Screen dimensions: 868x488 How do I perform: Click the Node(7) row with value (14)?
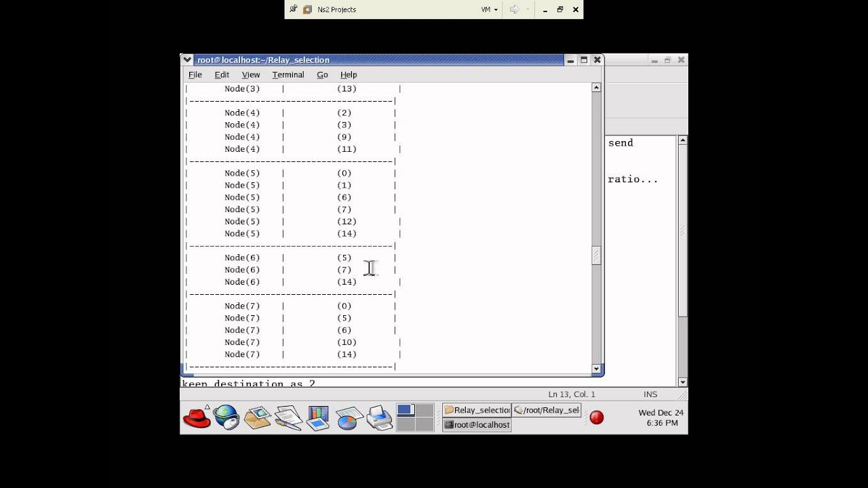pos(294,354)
